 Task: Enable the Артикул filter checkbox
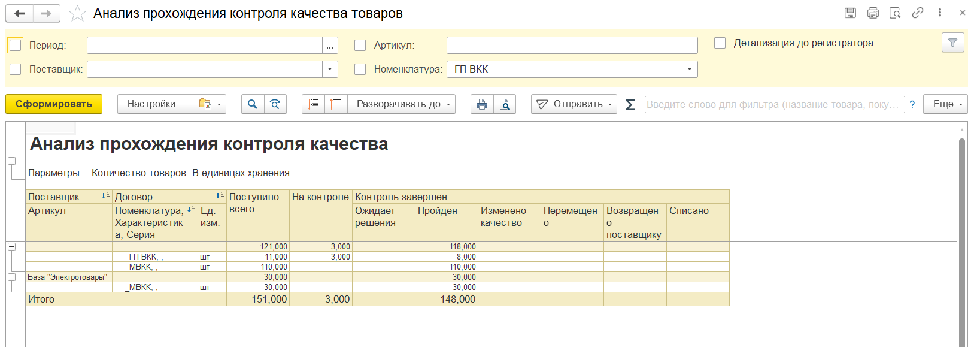[x=360, y=45]
